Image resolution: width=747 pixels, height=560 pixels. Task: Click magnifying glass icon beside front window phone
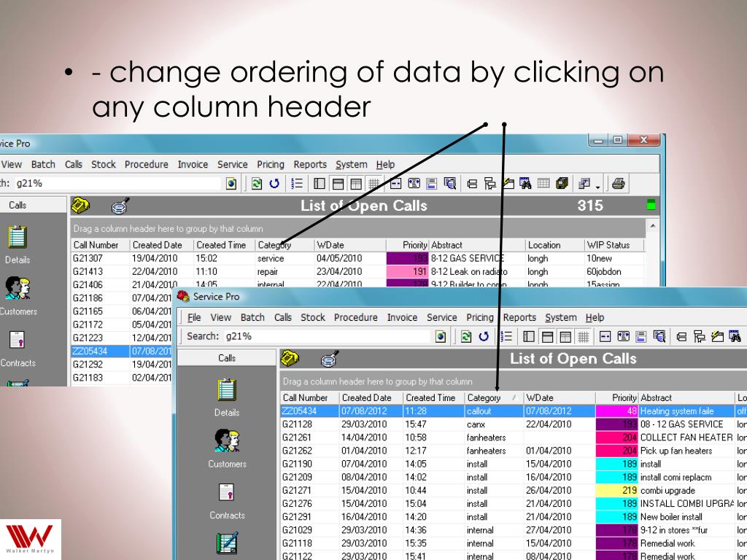[x=330, y=359]
